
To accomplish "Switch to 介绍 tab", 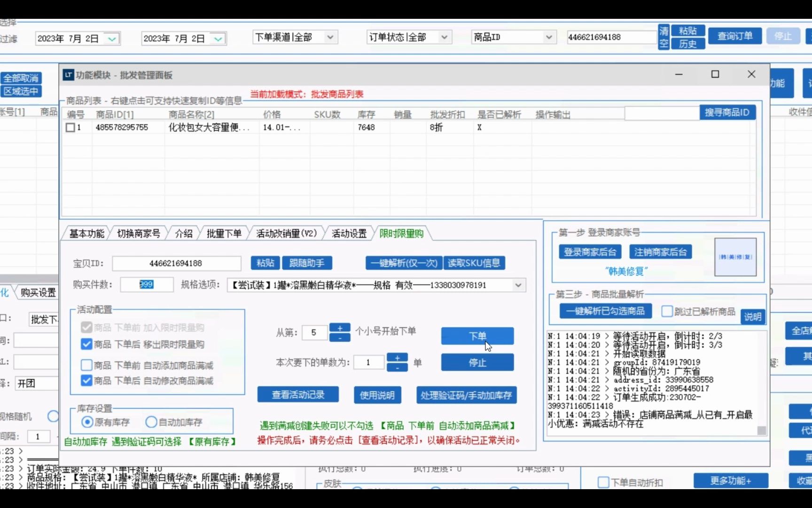I will click(184, 233).
